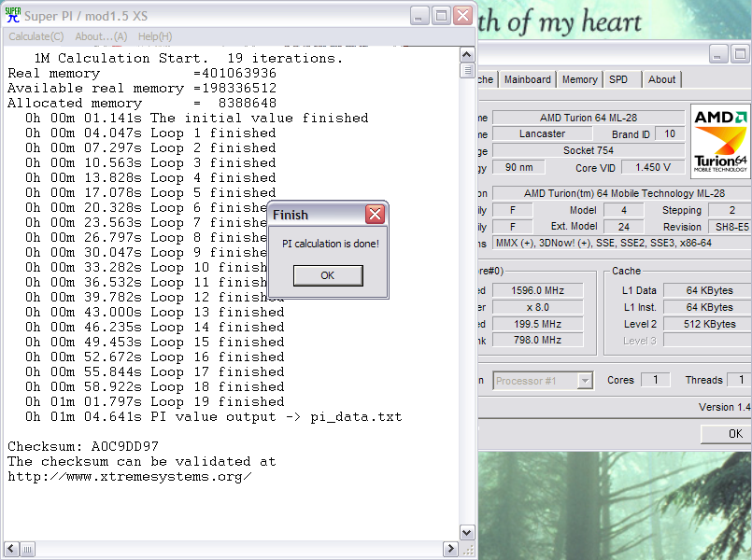The height and width of the screenshot is (560, 752).
Task: Open the Processor #1 dropdown in CPU-Z
Action: click(x=544, y=381)
